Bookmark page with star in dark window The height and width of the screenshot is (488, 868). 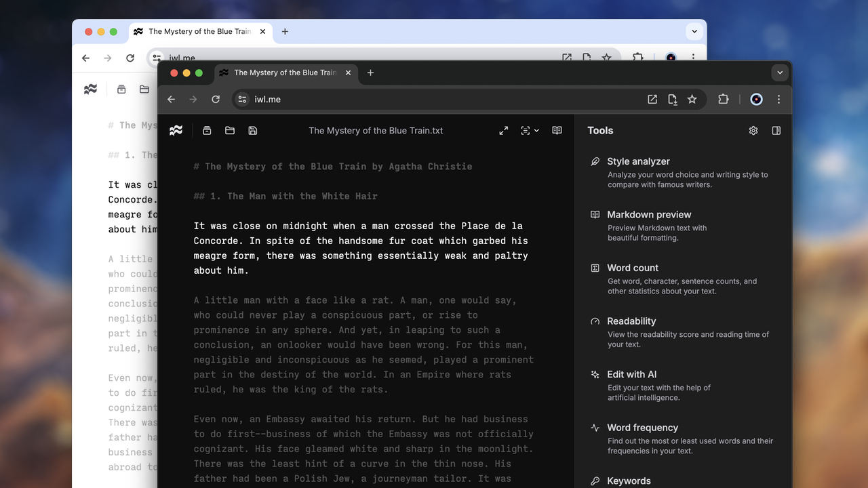(692, 99)
